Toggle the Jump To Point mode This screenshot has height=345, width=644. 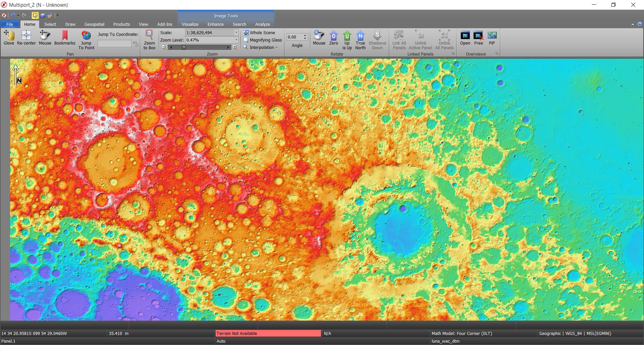click(86, 40)
